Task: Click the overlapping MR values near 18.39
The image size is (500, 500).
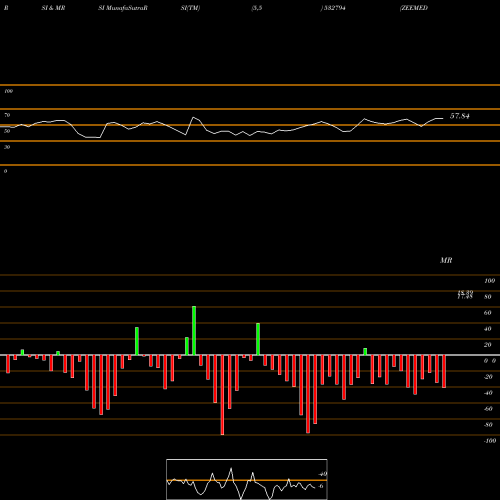Action: pyautogui.click(x=465, y=294)
